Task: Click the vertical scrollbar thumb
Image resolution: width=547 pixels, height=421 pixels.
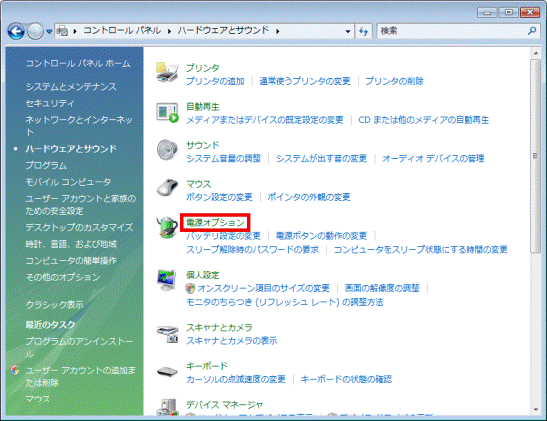Action: (535, 156)
